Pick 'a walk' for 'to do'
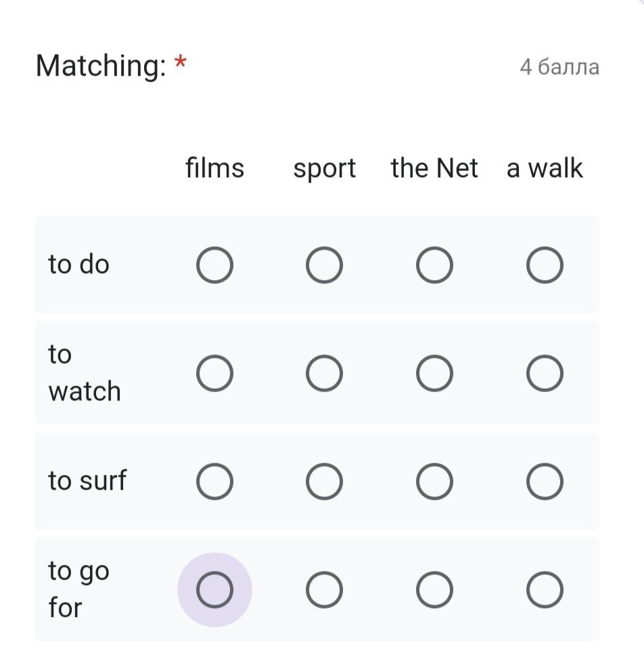Viewport: 644px width, 663px height. click(x=545, y=265)
